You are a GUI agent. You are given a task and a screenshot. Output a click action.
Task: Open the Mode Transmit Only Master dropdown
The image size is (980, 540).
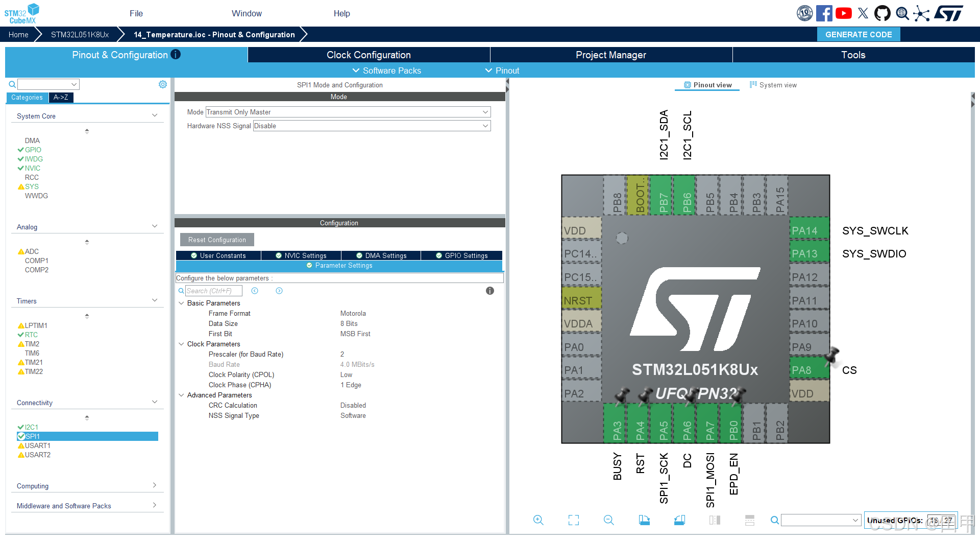[x=348, y=112]
